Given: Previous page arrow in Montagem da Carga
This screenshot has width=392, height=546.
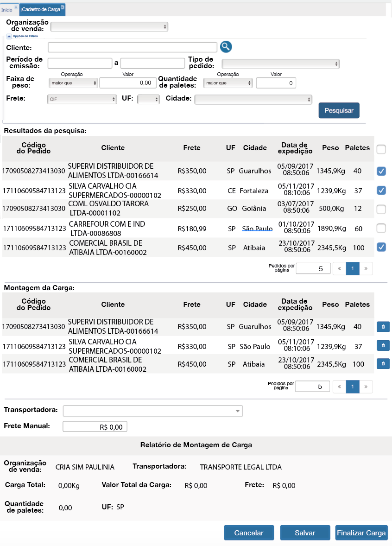Looking at the screenshot, I should (340, 387).
